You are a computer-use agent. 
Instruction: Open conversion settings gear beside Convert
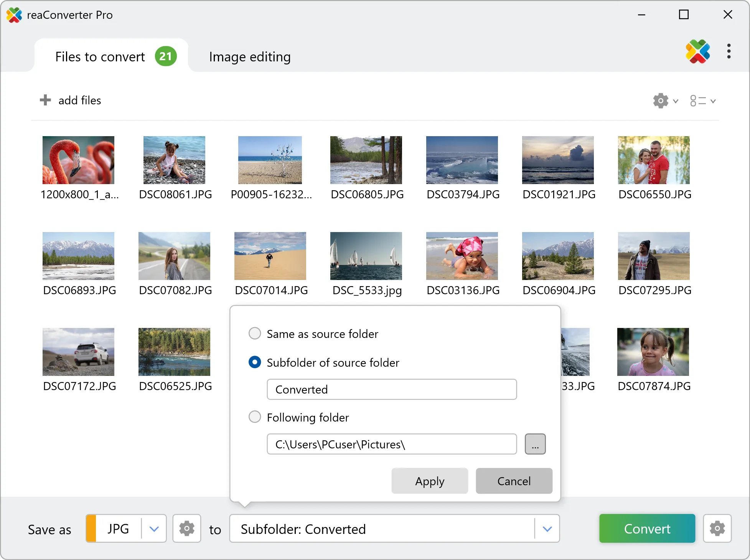coord(717,529)
